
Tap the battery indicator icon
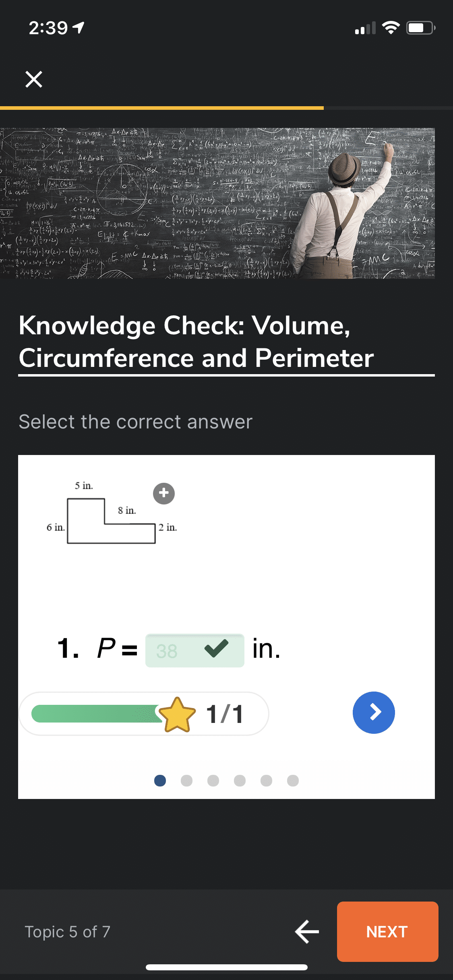(x=420, y=28)
